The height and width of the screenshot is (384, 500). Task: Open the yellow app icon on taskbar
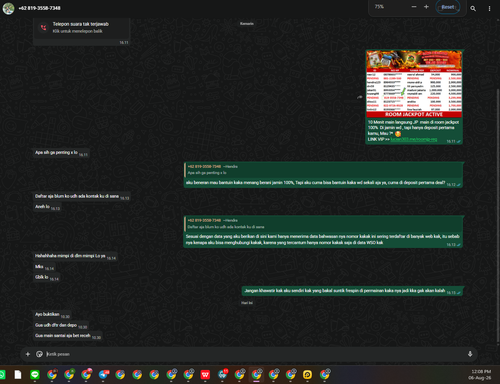coord(307,375)
